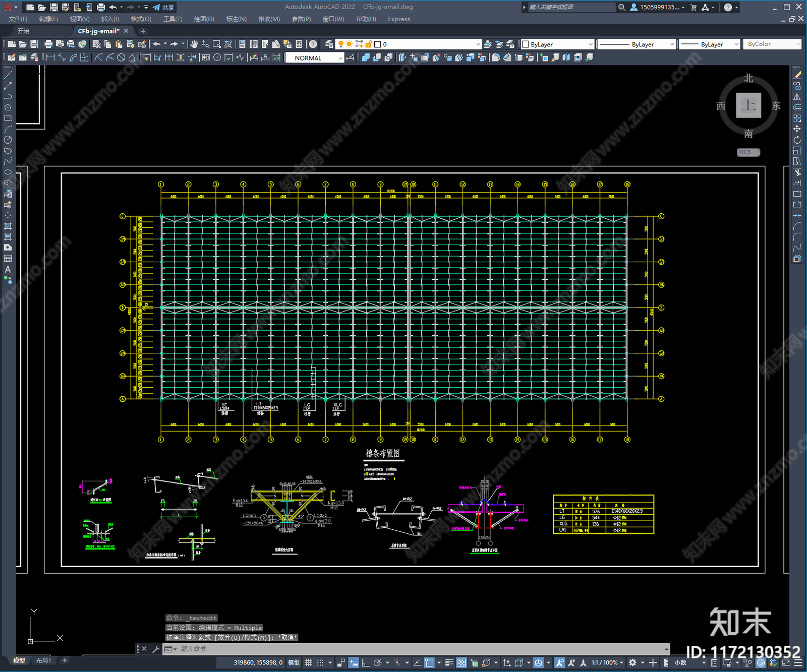The height and width of the screenshot is (672, 807).
Task: Click the keyword search box in the title bar
Action: [571, 7]
